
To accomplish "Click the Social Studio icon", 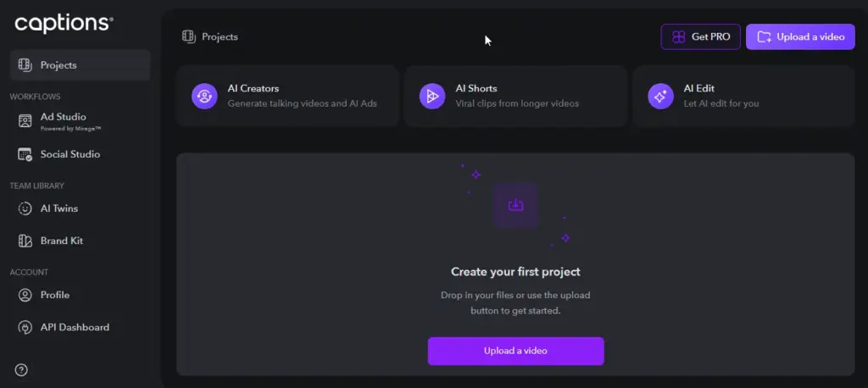I will (25, 155).
